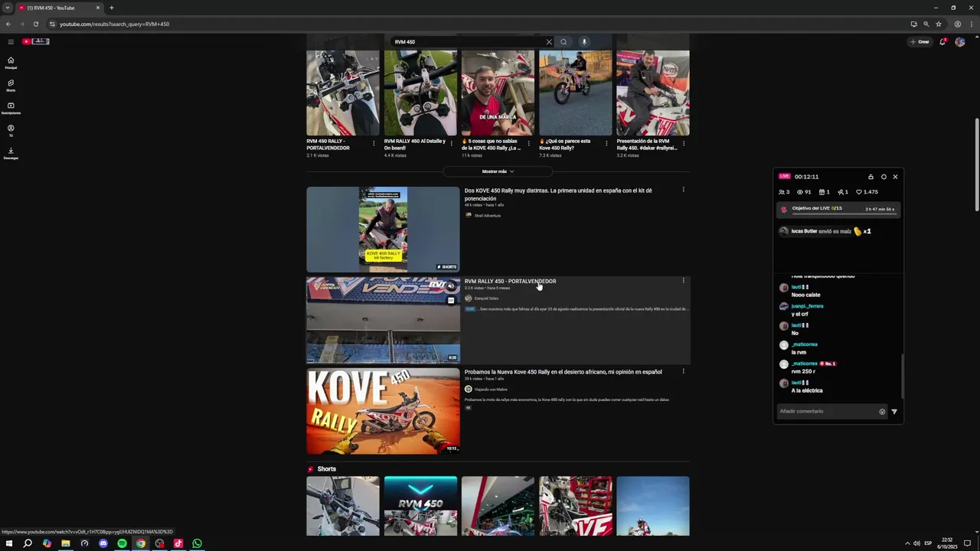Open 'Dos KOVE 450 Rally muy distintas' video title
Screen dimensions: 980x551
[557, 194]
